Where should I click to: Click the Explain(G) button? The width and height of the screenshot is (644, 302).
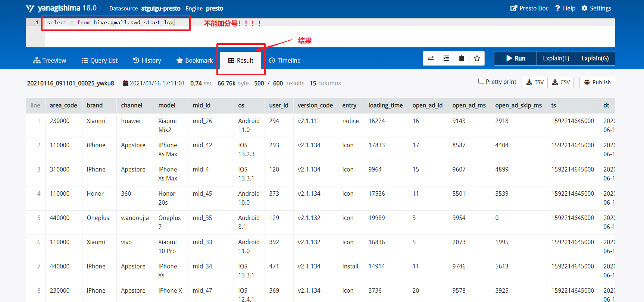(595, 58)
